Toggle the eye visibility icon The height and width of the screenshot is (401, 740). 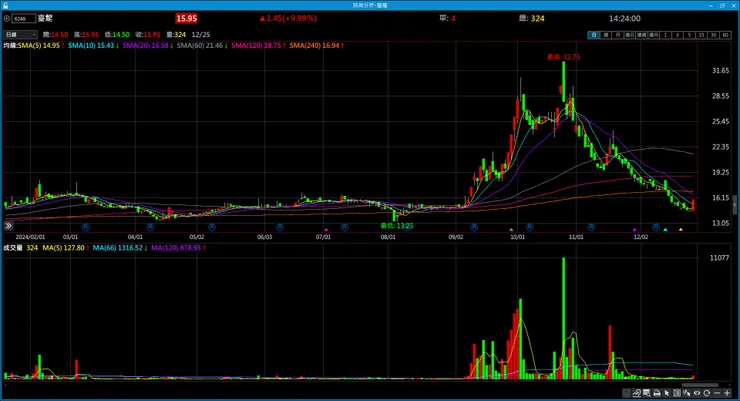pyautogui.click(x=697, y=393)
